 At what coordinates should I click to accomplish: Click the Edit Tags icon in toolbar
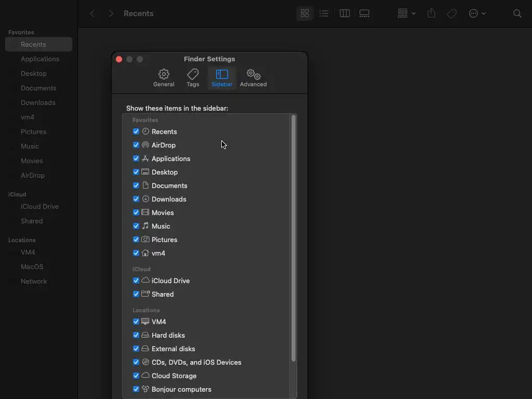pyautogui.click(x=451, y=14)
